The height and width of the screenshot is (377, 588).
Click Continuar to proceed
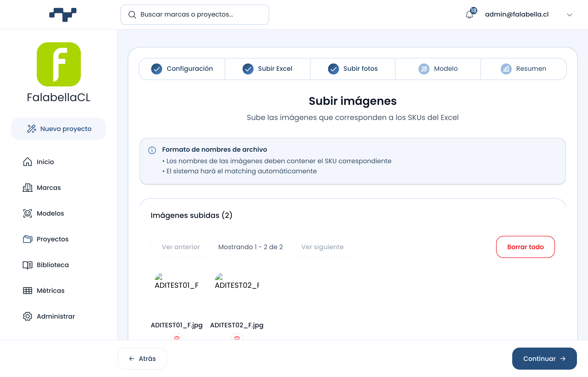544,359
